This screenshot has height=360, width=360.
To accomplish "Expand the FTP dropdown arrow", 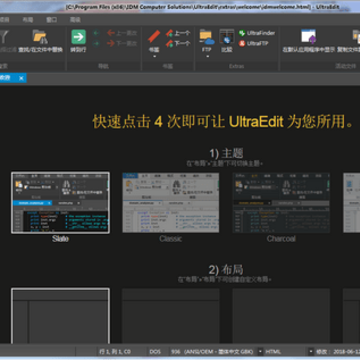I will 207,56.
